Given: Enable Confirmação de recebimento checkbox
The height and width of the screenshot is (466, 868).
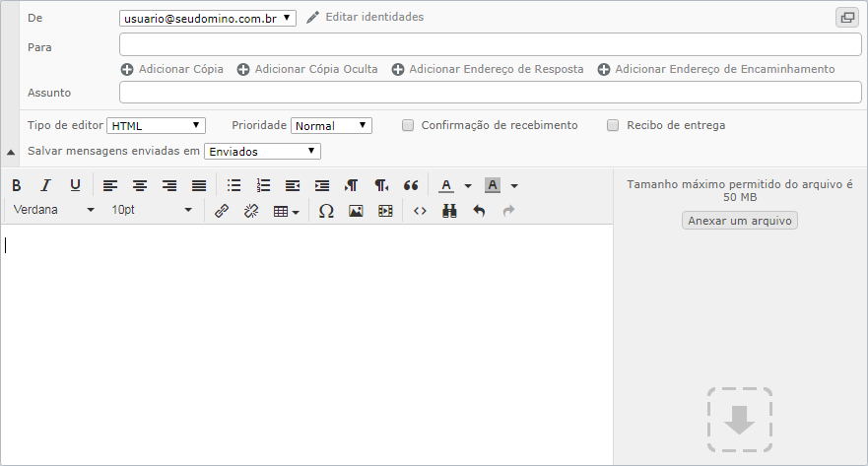Looking at the screenshot, I should 408,126.
